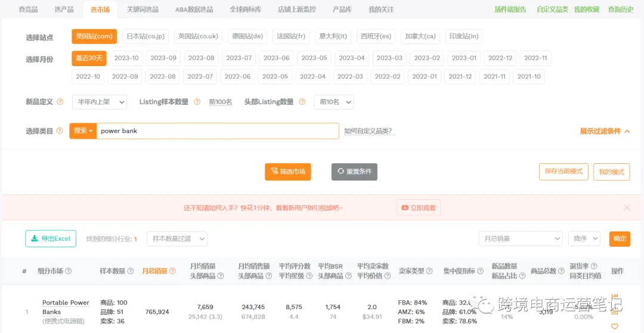Click 我的模式 button
Screen dimensions: 644x333
click(612, 172)
